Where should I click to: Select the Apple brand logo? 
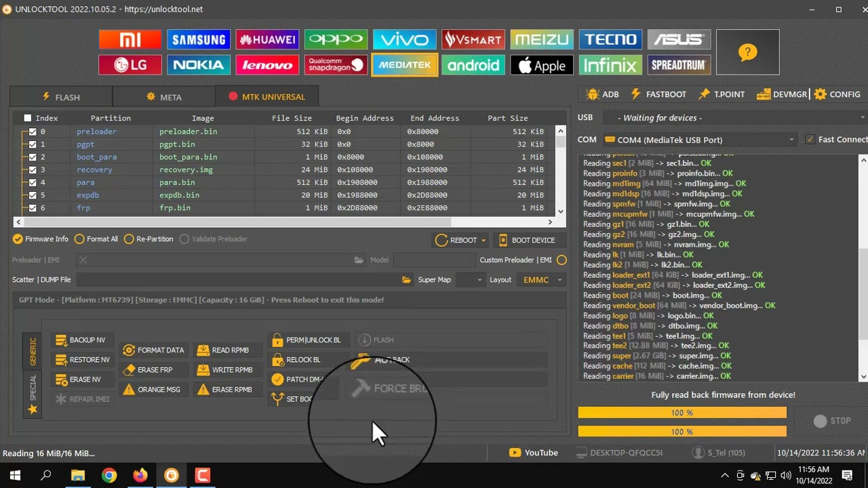click(541, 65)
